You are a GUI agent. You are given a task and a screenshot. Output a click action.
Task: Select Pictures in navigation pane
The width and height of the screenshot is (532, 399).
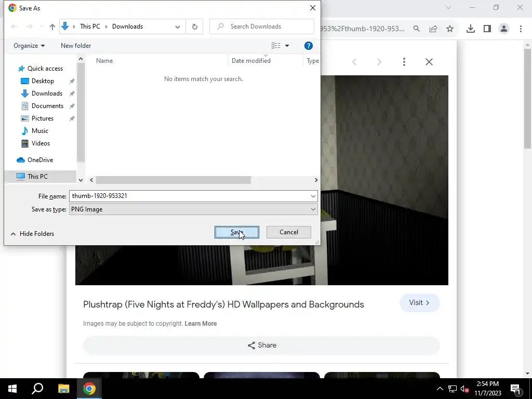[43, 118]
